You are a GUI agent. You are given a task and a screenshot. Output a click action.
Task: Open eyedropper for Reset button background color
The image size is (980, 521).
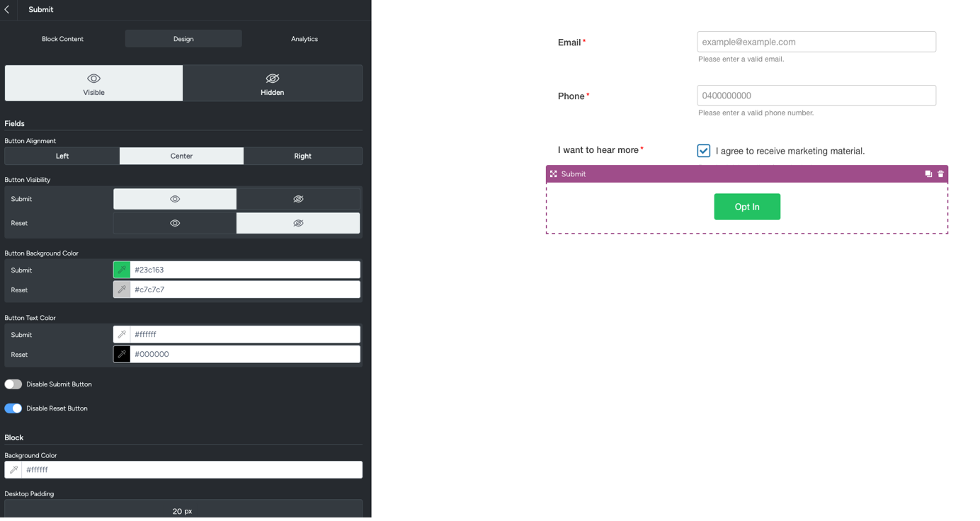point(122,290)
